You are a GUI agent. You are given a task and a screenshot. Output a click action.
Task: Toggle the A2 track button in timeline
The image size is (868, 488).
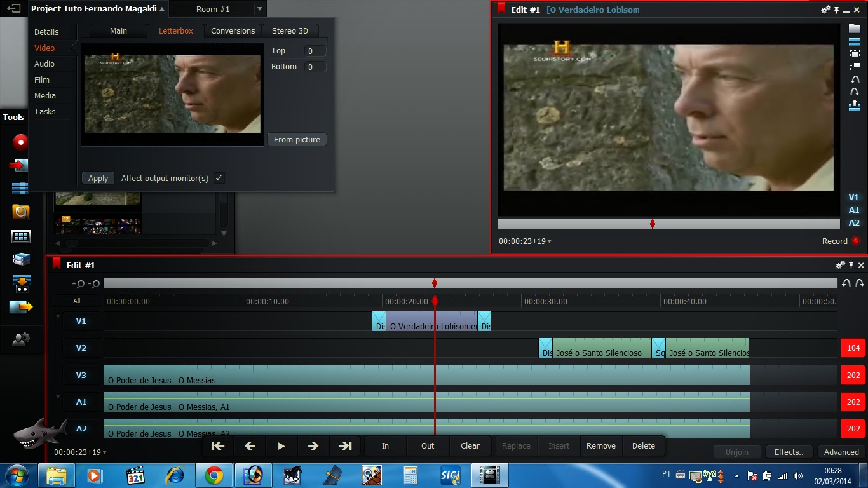[81, 429]
